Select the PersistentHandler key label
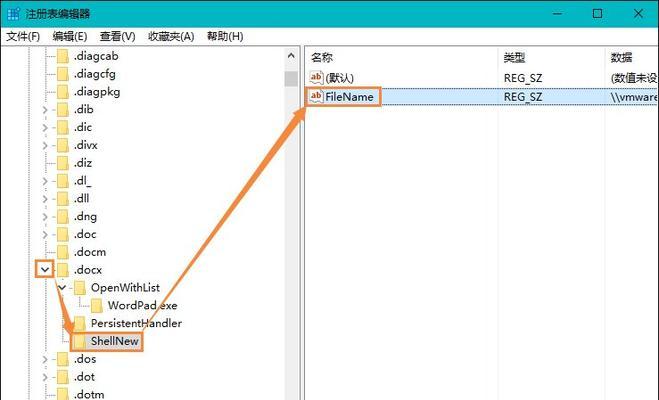The height and width of the screenshot is (400, 659). coord(136,323)
